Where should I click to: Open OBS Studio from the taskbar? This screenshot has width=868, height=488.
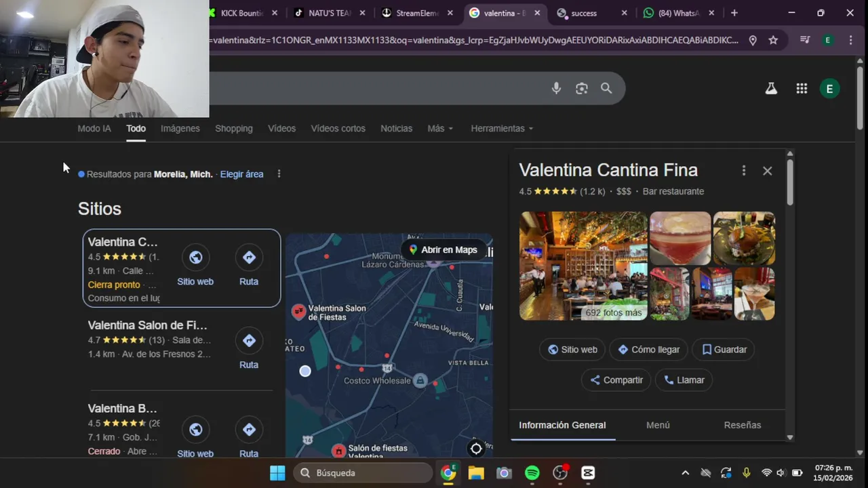560,472
